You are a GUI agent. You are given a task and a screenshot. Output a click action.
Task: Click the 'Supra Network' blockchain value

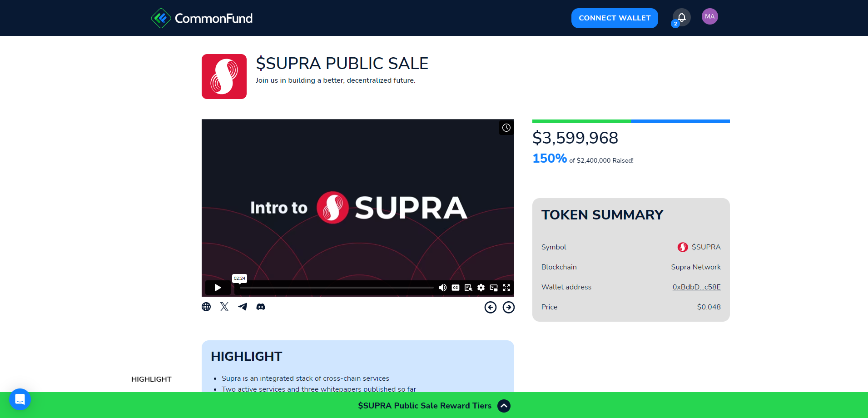[696, 267]
